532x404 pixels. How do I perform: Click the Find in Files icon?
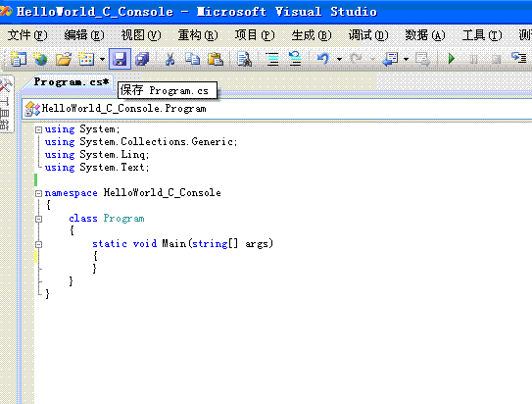244,59
